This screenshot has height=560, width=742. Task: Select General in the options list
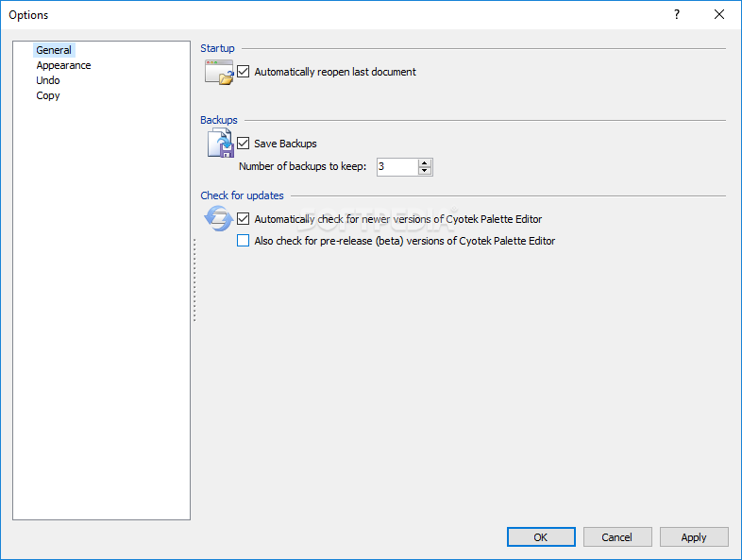click(54, 50)
